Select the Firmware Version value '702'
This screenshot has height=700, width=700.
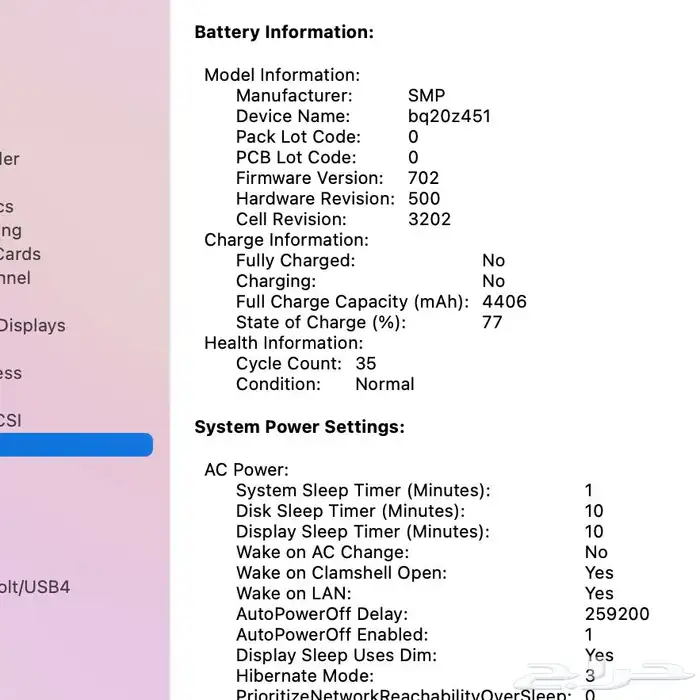pos(423,178)
